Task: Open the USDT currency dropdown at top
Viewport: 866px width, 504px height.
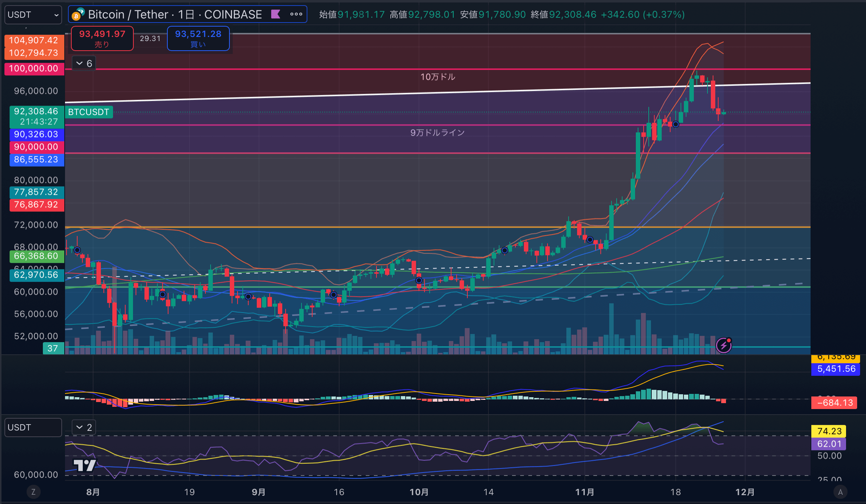Action: (x=33, y=15)
